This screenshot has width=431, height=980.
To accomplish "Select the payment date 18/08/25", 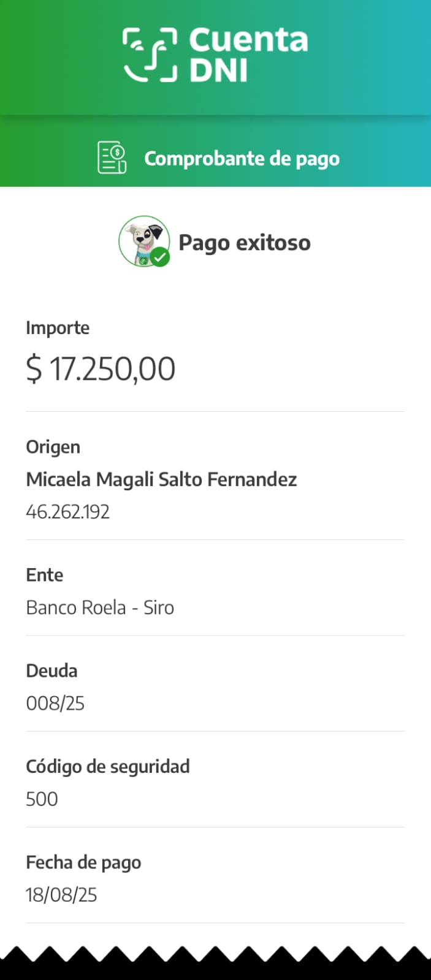I will tap(61, 895).
